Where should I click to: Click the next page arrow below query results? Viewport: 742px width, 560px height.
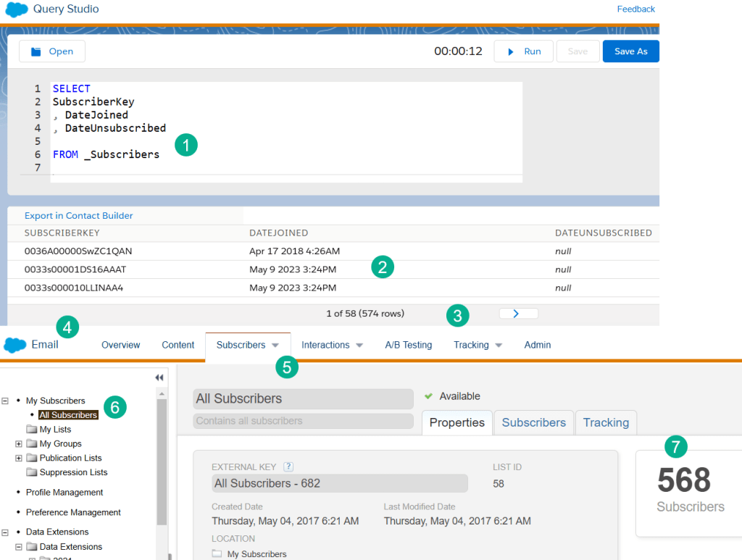click(x=518, y=312)
